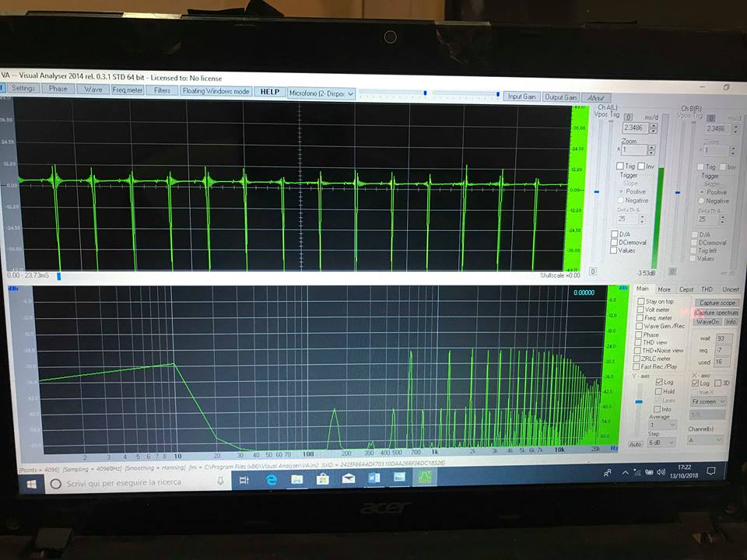Switch to the Cepst tab
747x560 pixels.
pos(686,289)
